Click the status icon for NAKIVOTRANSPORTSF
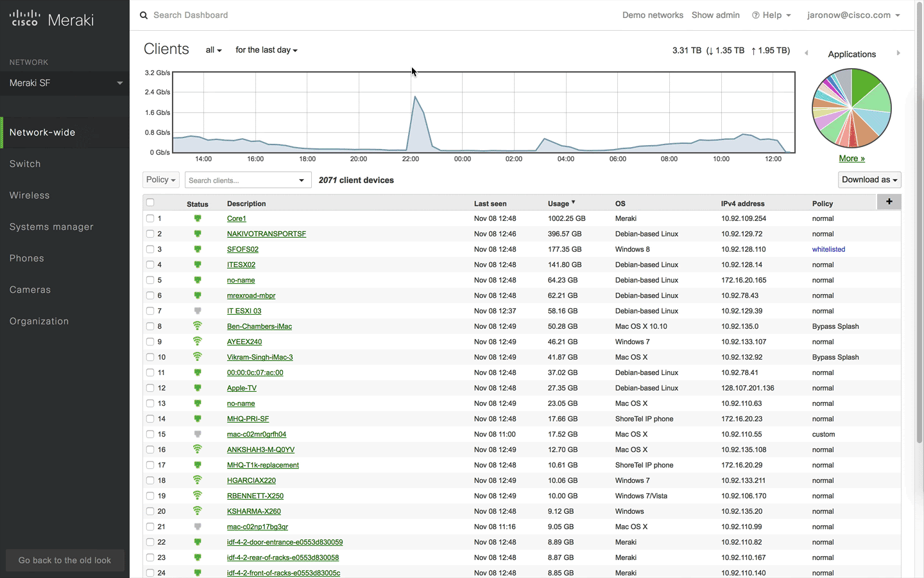The image size is (924, 578). (x=198, y=234)
